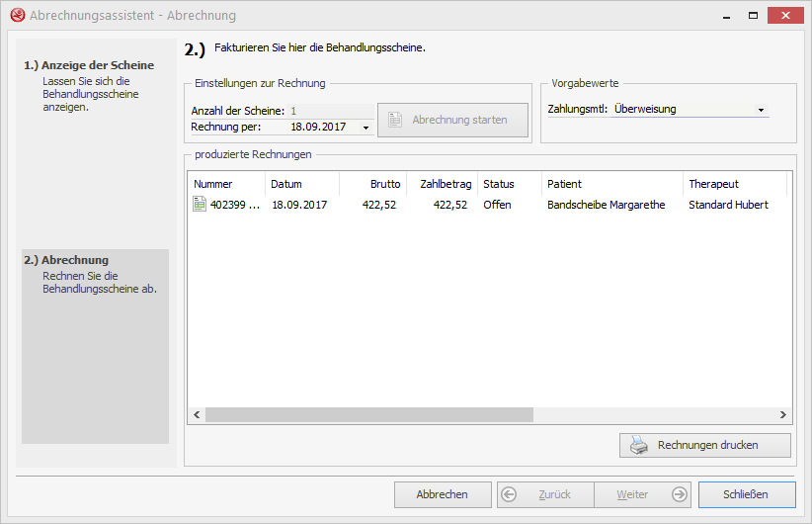Select step 2 Abrechnung in sidebar

[75, 260]
